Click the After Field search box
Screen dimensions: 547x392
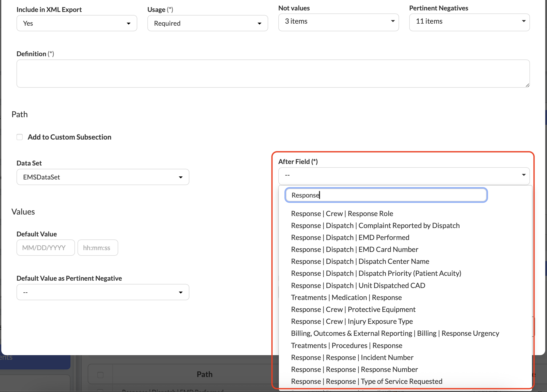tap(386, 195)
